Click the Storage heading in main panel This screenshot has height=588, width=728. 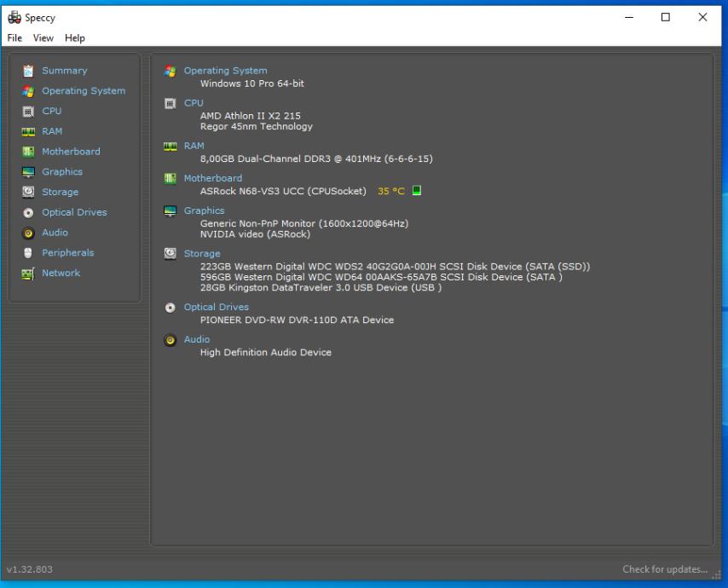coord(202,253)
